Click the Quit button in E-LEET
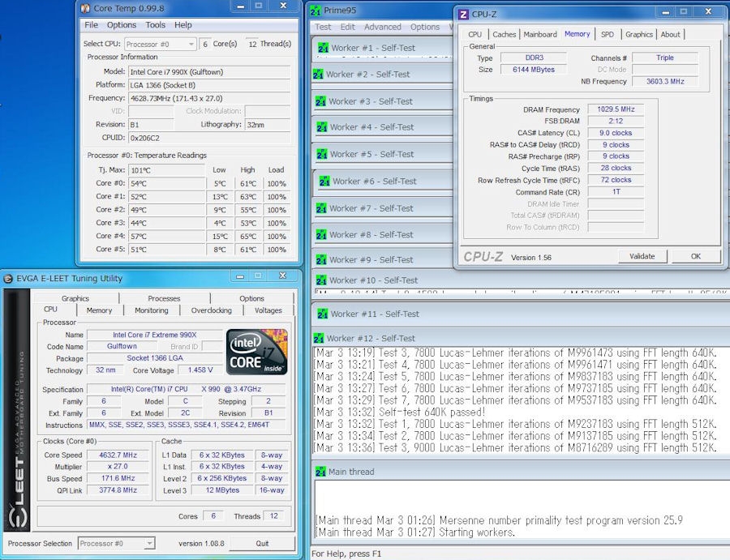Screen dimensions: 730x560 click(262, 543)
